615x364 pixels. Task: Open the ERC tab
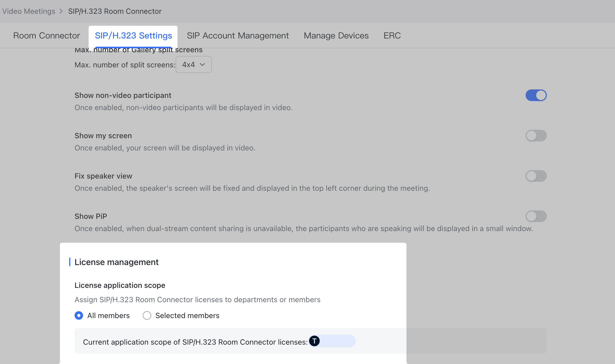pos(392,35)
